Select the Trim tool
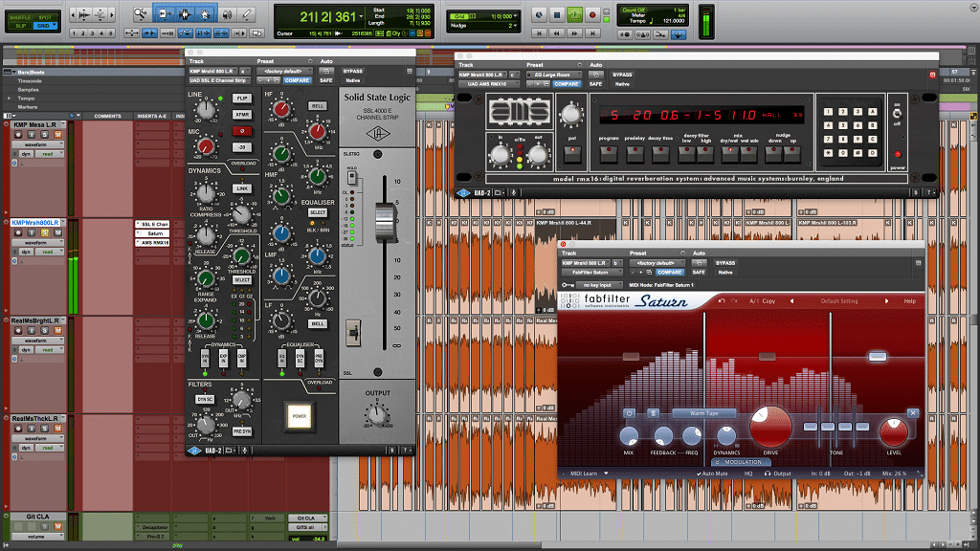The height and width of the screenshot is (551, 980). click(163, 13)
